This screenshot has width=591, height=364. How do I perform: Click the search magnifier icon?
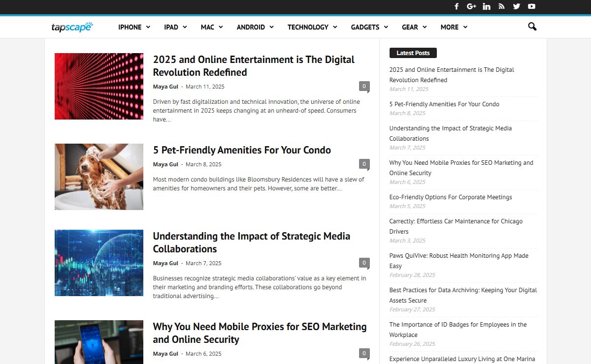tap(532, 27)
